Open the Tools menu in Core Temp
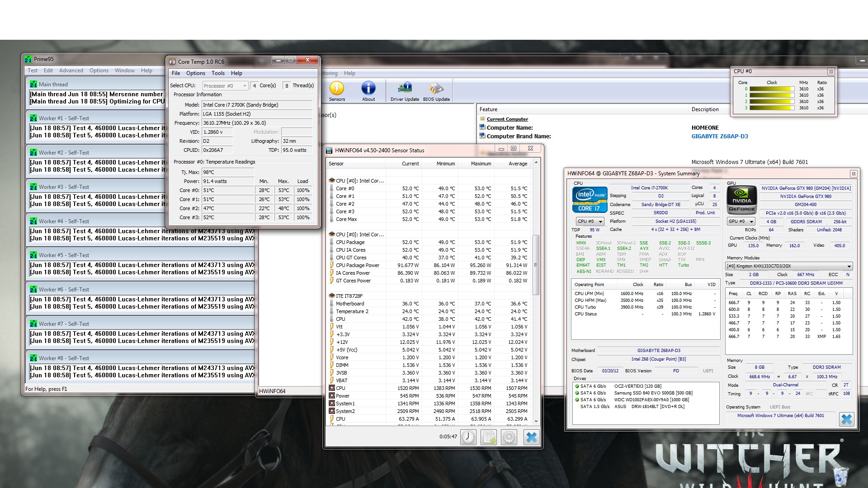The image size is (868, 488). 218,73
